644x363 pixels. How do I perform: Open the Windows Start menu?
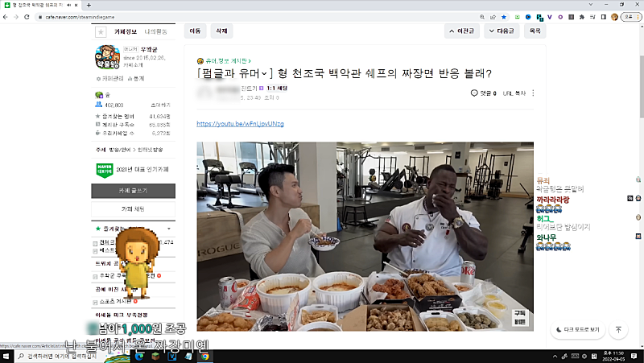point(6,356)
